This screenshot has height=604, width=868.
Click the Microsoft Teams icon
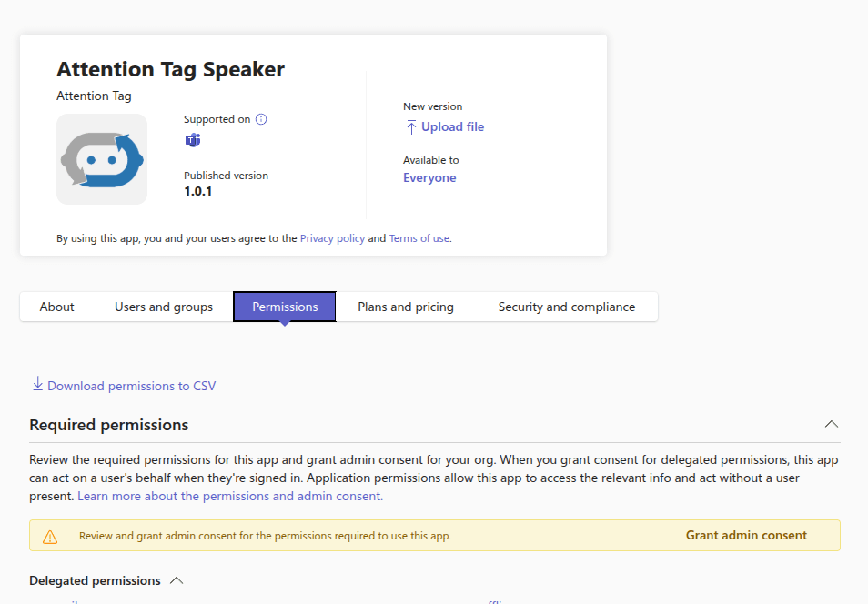pyautogui.click(x=192, y=140)
